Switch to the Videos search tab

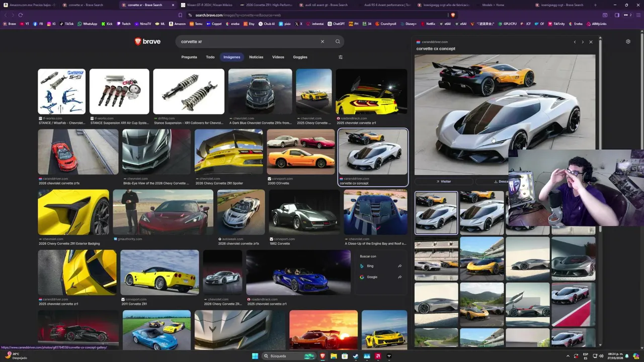(x=278, y=57)
